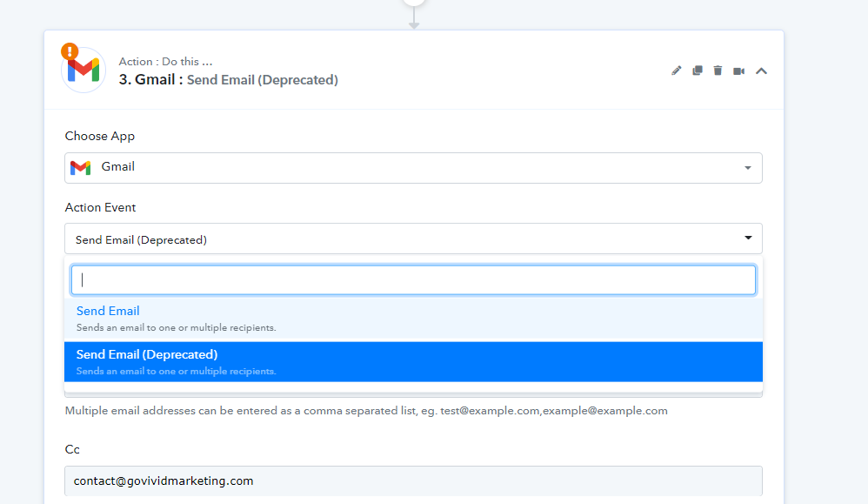868x504 pixels.
Task: Duplicate the Gmail action step with copy icon
Action: point(697,71)
